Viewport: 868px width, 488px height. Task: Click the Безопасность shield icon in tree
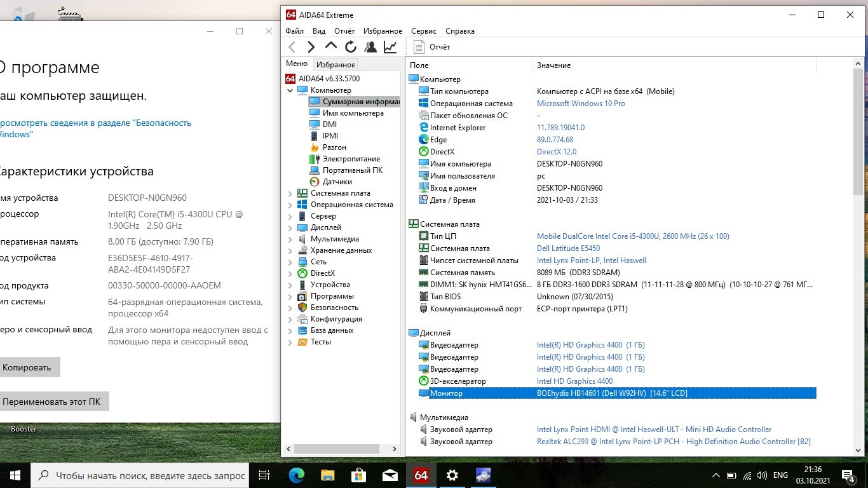coord(302,308)
